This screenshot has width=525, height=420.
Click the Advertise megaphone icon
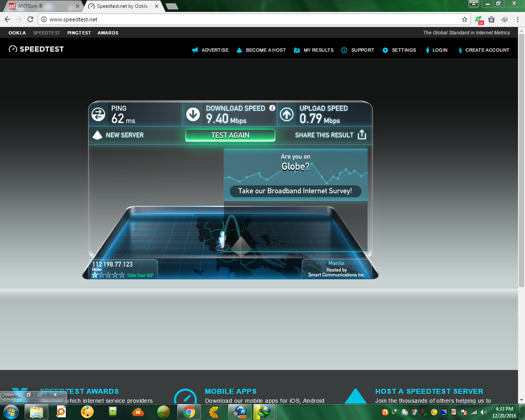coord(195,50)
